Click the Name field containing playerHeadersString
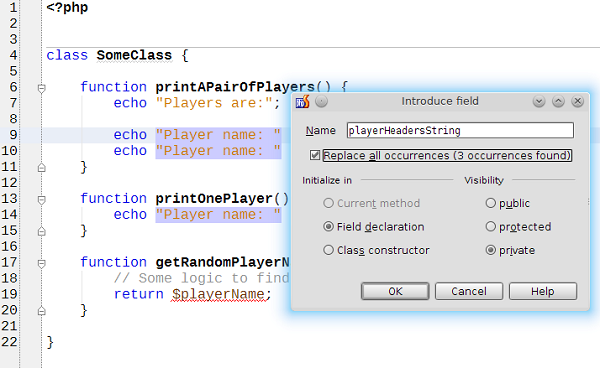The width and height of the screenshot is (600, 368). pos(460,130)
